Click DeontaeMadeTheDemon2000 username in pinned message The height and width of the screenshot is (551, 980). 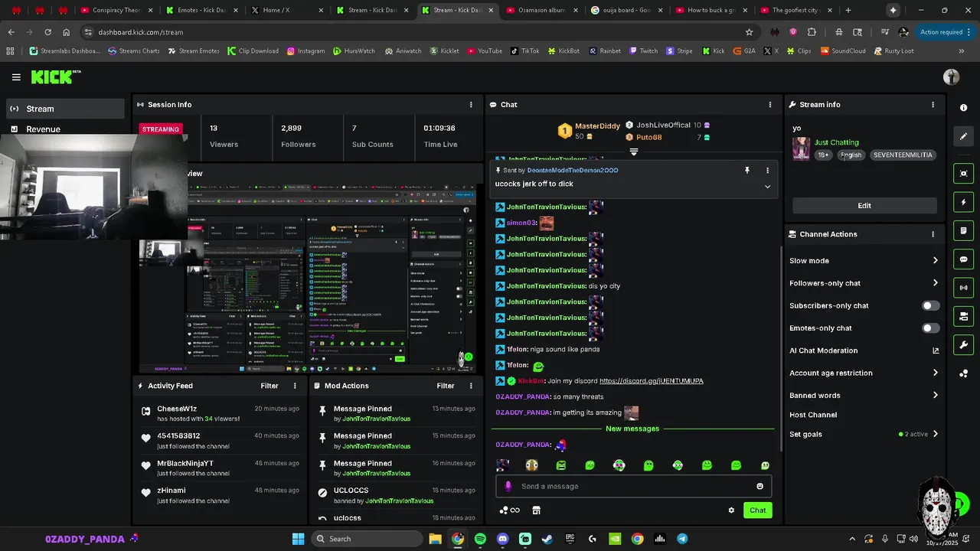click(x=573, y=171)
